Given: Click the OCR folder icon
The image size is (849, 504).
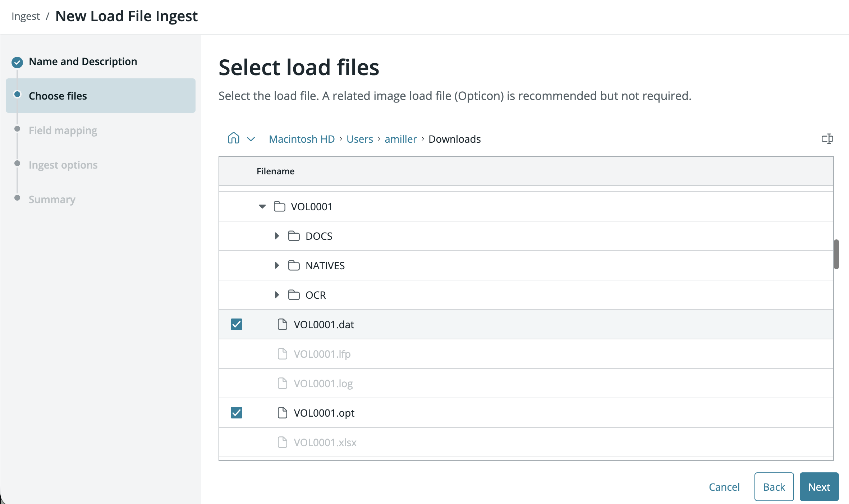Looking at the screenshot, I should coord(294,295).
